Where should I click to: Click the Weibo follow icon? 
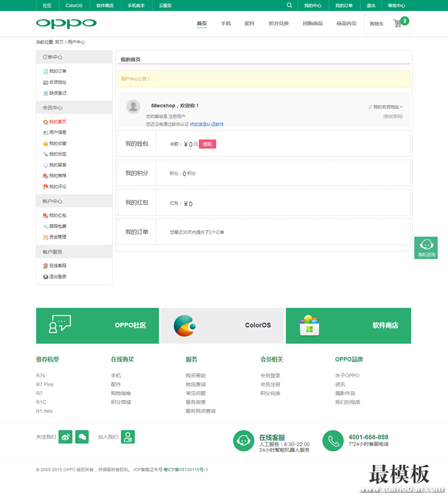[65, 437]
